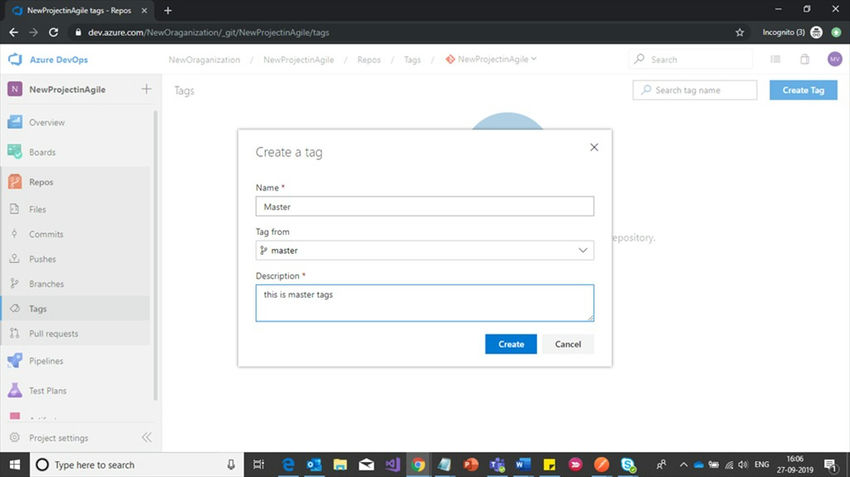Click the Create button in the dialog
This screenshot has height=477, width=850.
(x=511, y=344)
